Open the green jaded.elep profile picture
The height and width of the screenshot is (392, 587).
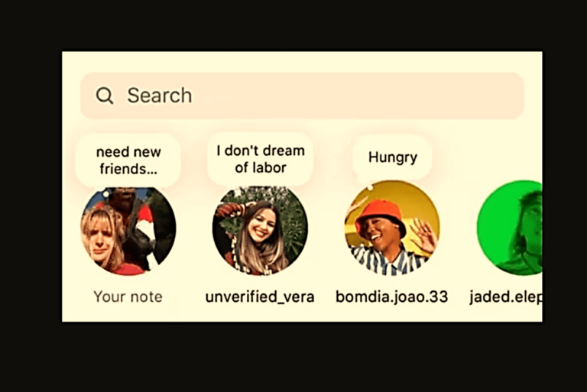510,228
